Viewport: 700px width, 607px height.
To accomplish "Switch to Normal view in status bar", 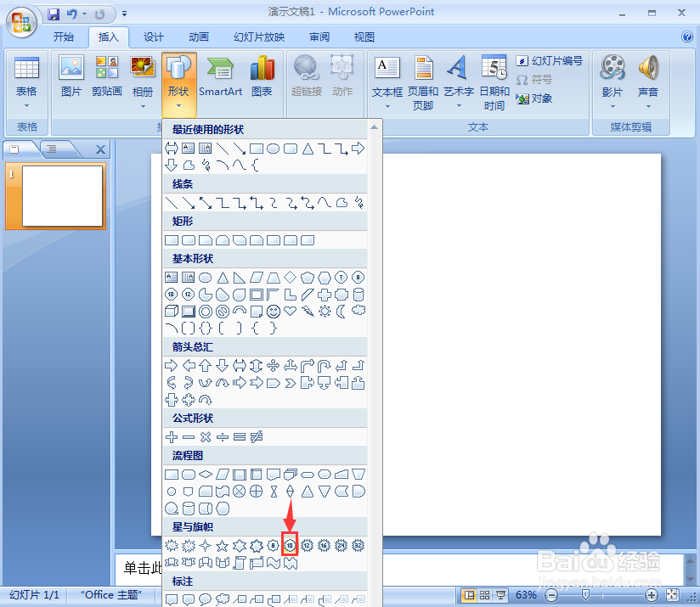I will tap(469, 595).
